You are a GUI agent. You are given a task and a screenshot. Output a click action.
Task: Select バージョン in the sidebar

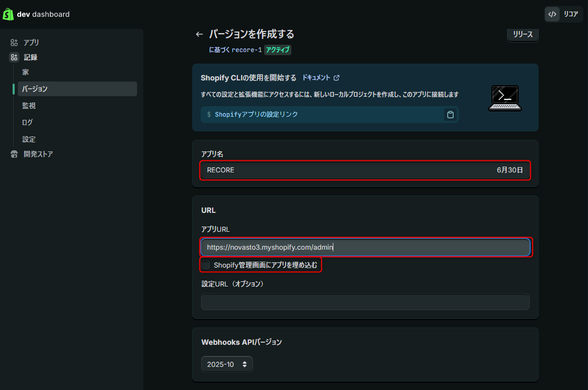coord(77,89)
